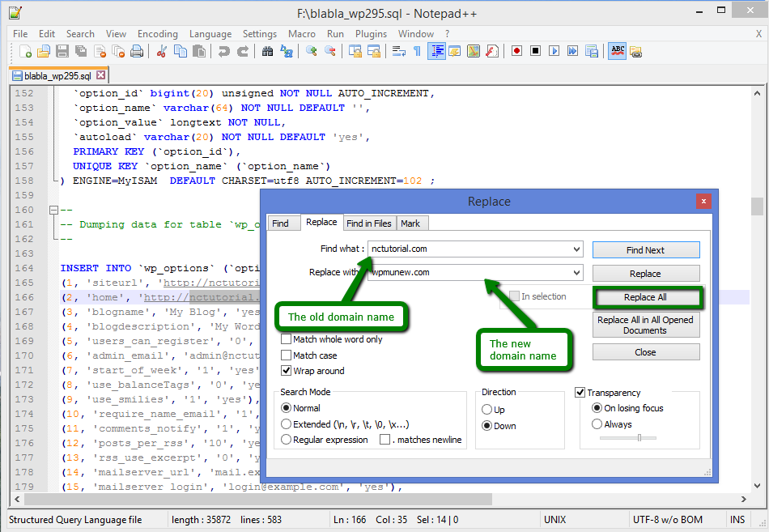Close the blabla_wp295.sql tab with its X
The image size is (769, 532).
coord(100,75)
